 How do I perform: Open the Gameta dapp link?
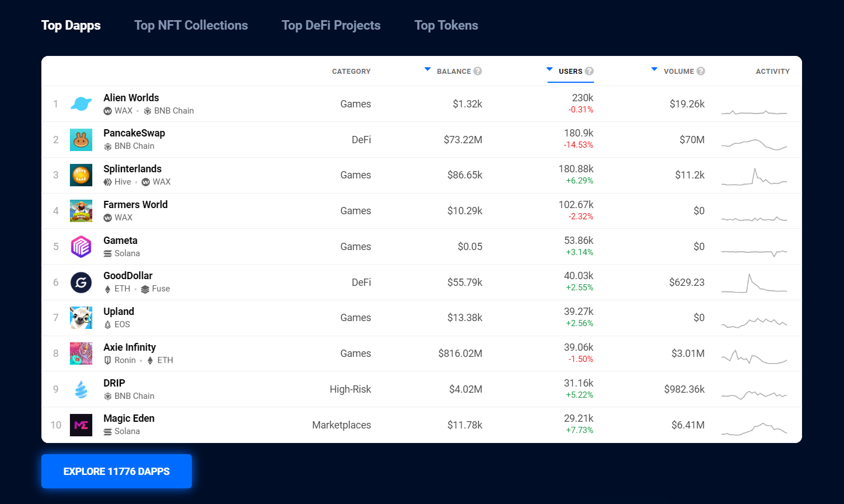[120, 241]
